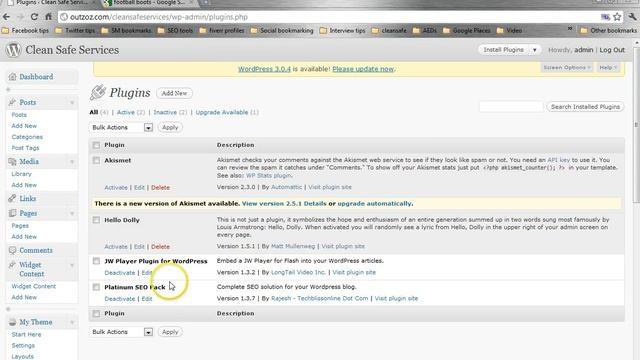Click Activate under the Akismet plugin
640x360 pixels.
(x=116, y=188)
